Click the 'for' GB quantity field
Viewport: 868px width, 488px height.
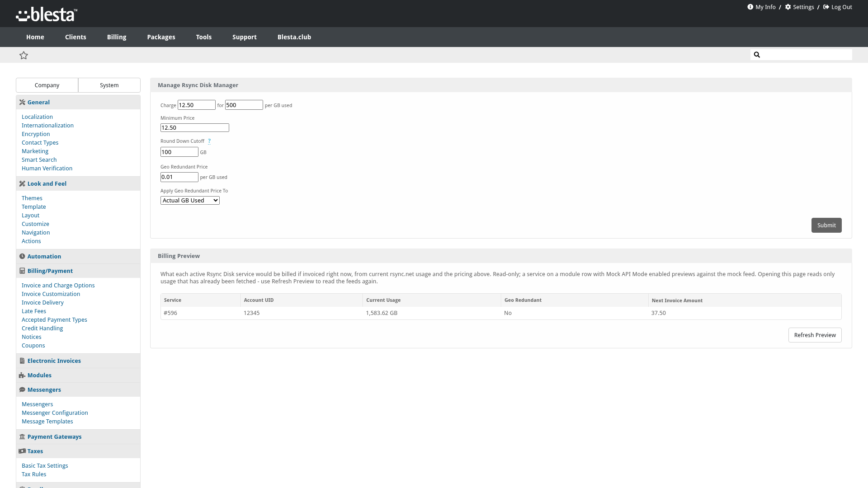point(244,105)
